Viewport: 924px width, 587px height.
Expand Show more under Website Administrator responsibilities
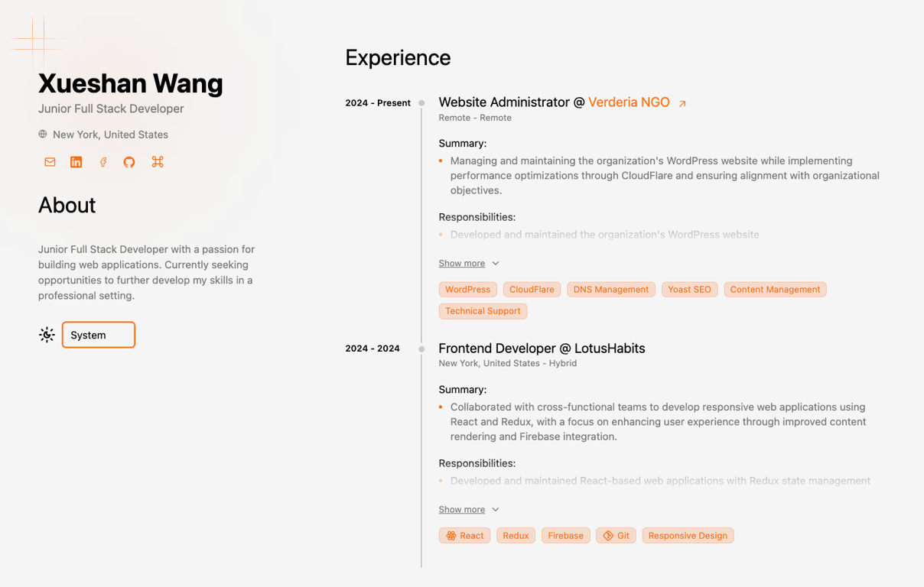tap(462, 263)
